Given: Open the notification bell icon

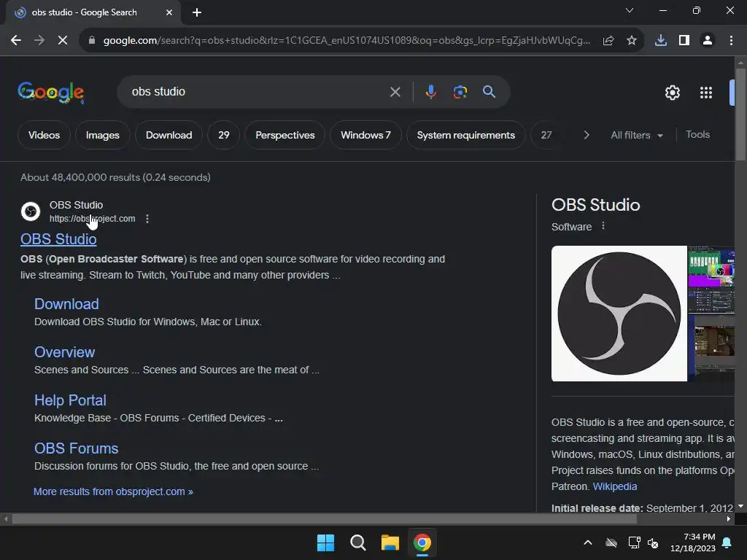Looking at the screenshot, I should click(x=727, y=542).
